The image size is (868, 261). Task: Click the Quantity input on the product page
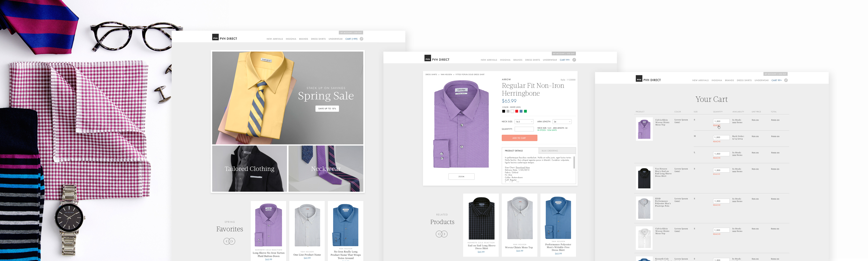524,129
